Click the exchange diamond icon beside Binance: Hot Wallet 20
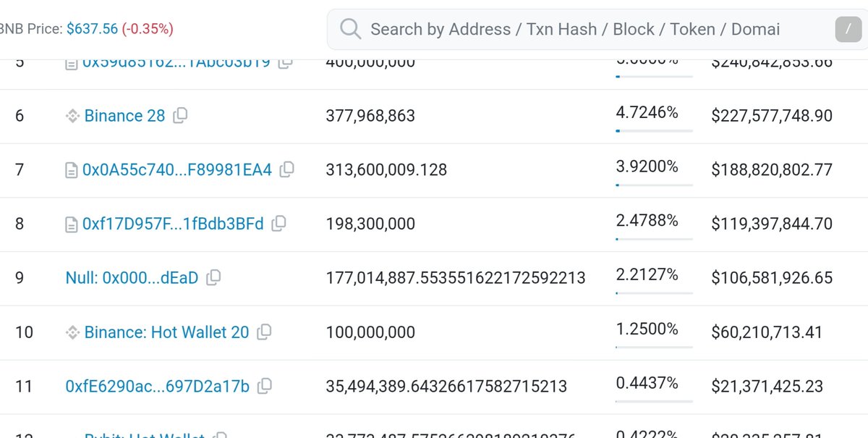This screenshot has width=868, height=438. (72, 332)
